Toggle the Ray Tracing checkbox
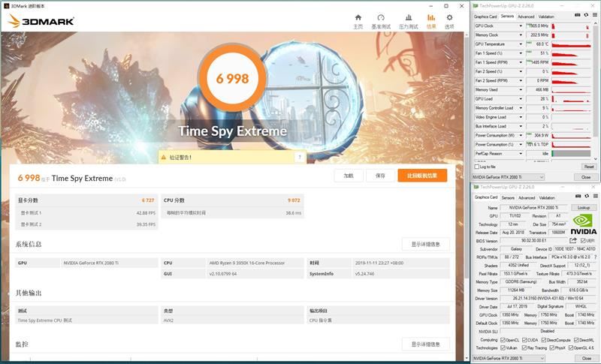 [524, 348]
